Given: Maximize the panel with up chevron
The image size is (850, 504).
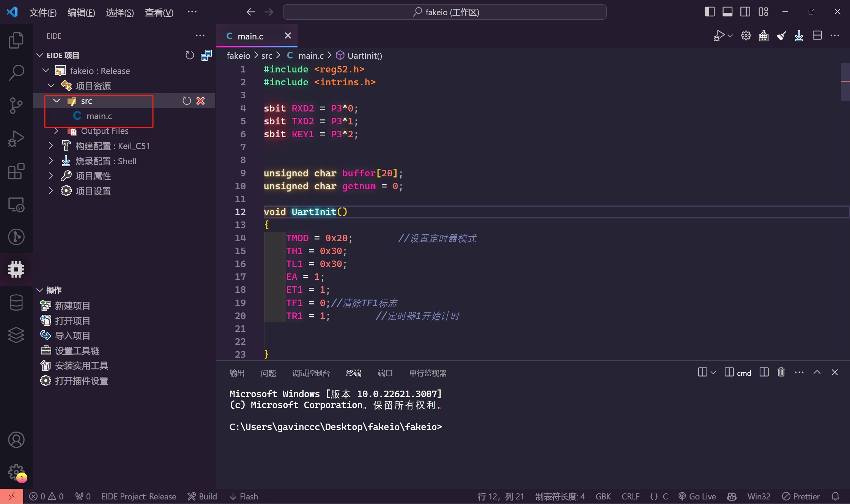Looking at the screenshot, I should [x=817, y=372].
